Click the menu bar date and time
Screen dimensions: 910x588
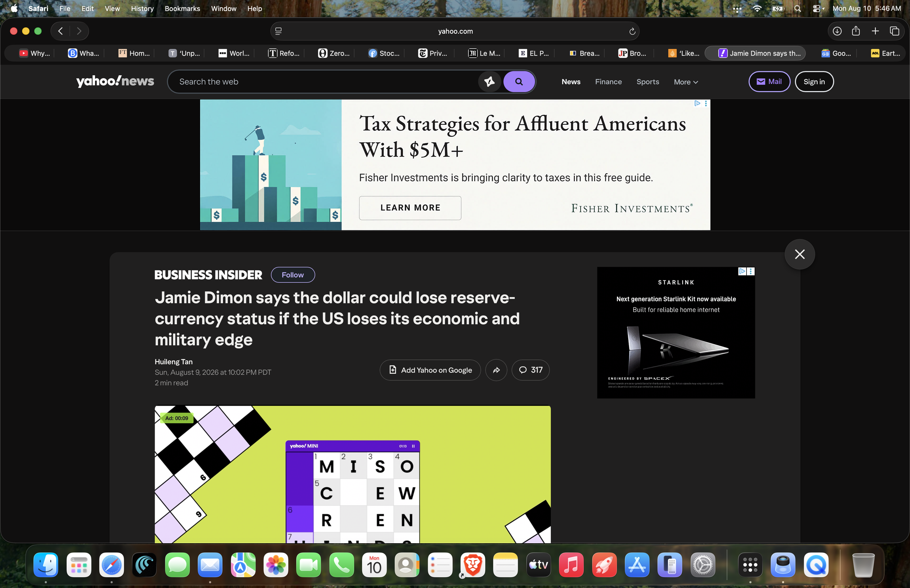[866, 8]
